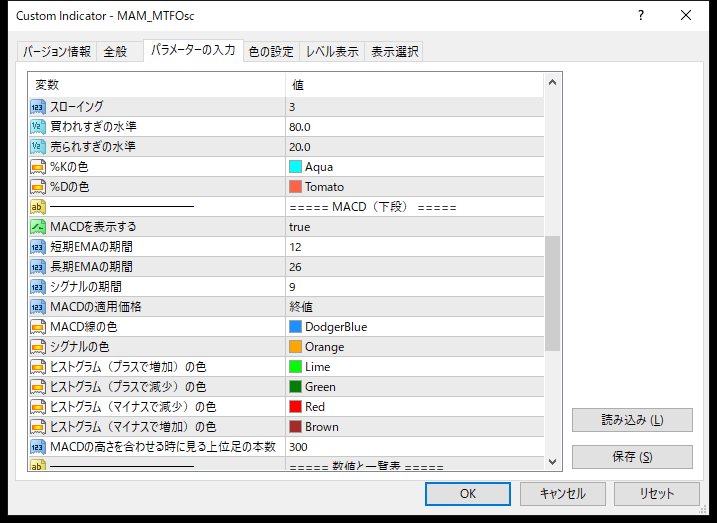Pick the Lime color swatch
This screenshot has width=717, height=523.
[295, 367]
